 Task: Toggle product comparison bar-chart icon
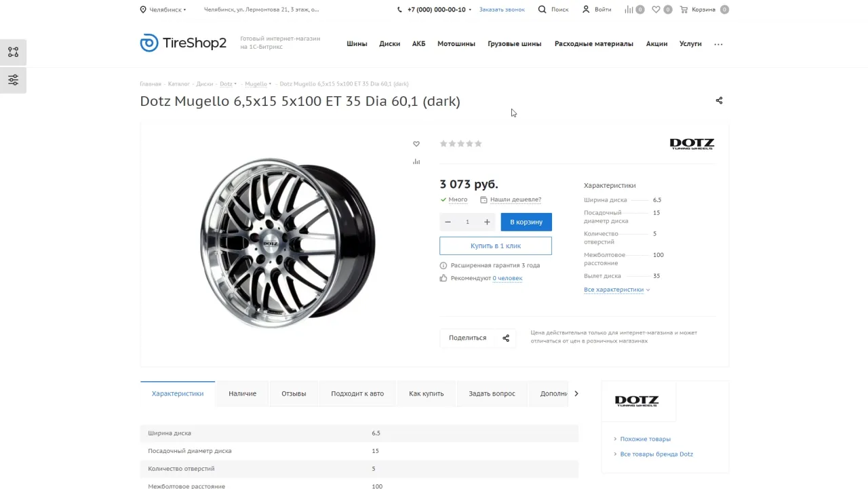pyautogui.click(x=416, y=161)
